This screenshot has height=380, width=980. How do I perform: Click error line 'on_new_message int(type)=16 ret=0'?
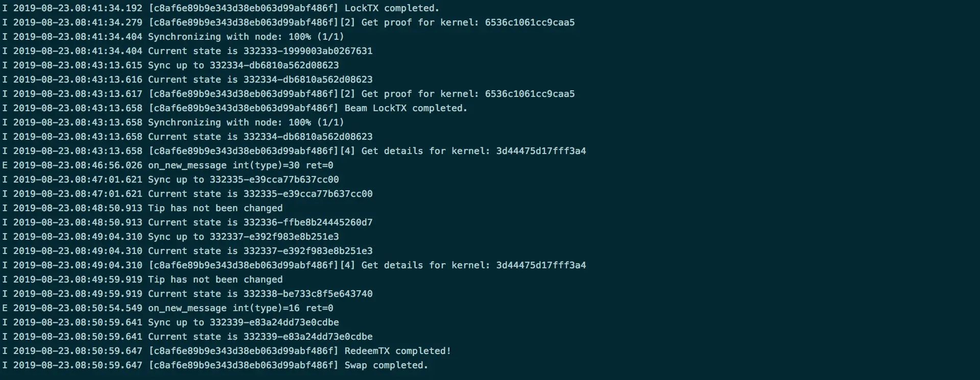241,308
